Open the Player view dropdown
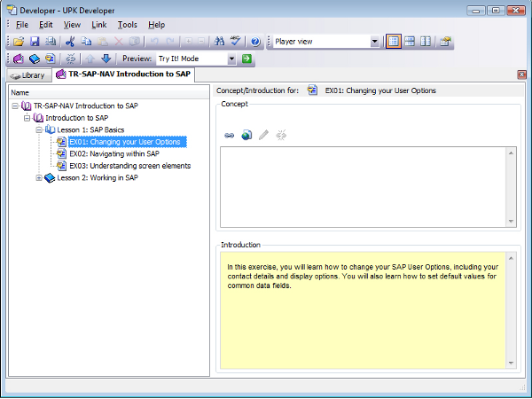Image resolution: width=532 pixels, height=399 pixels. pos(374,42)
